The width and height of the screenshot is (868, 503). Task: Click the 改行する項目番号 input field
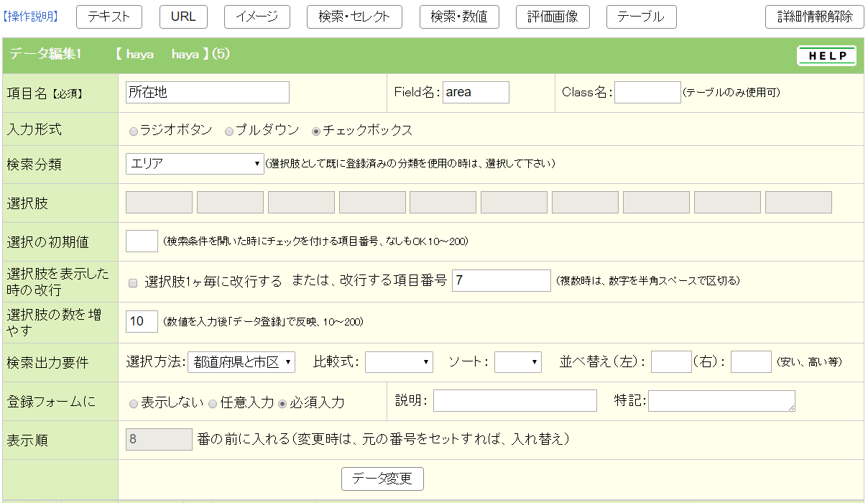pos(501,280)
